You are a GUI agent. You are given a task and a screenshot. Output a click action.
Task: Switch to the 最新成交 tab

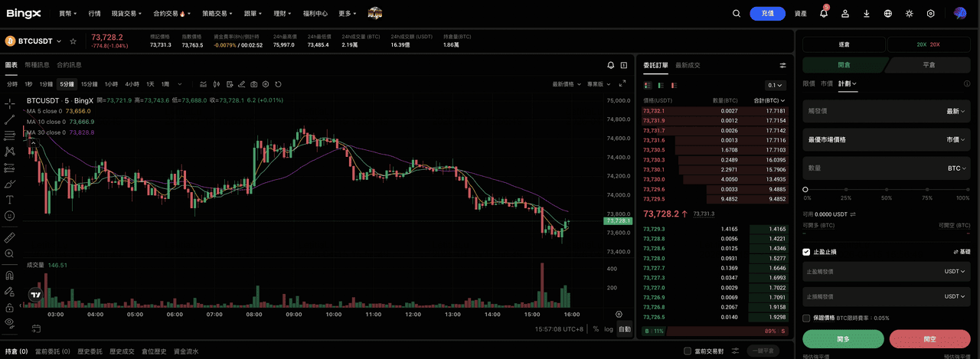pyautogui.click(x=688, y=65)
